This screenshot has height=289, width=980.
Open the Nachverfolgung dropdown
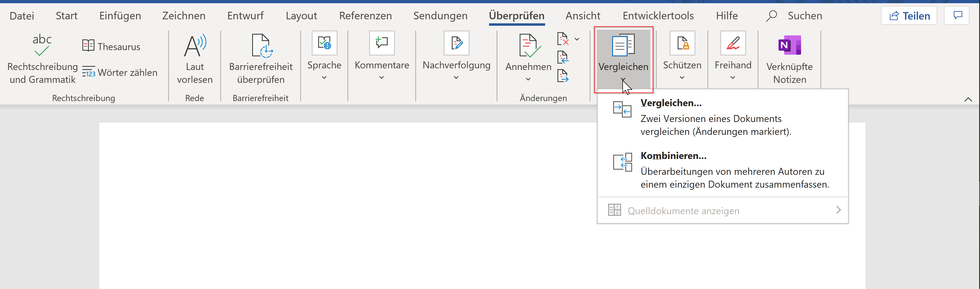coord(456,77)
